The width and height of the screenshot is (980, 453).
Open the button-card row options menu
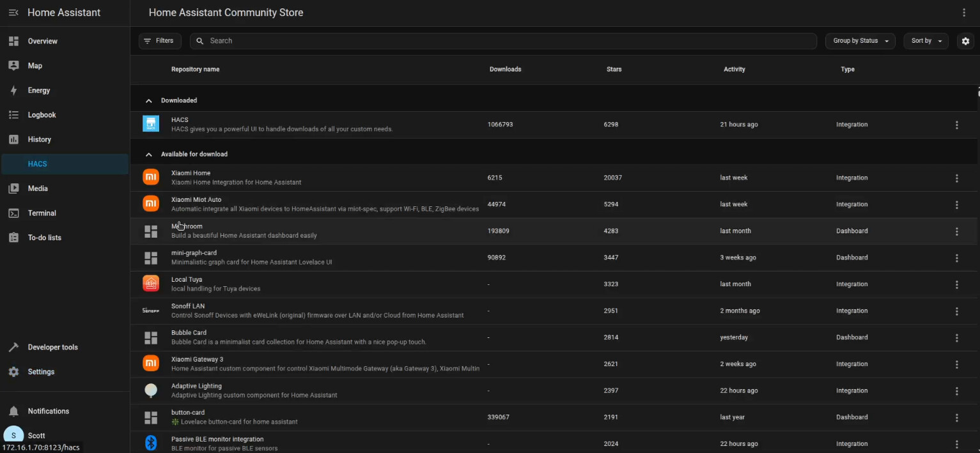[x=957, y=418]
